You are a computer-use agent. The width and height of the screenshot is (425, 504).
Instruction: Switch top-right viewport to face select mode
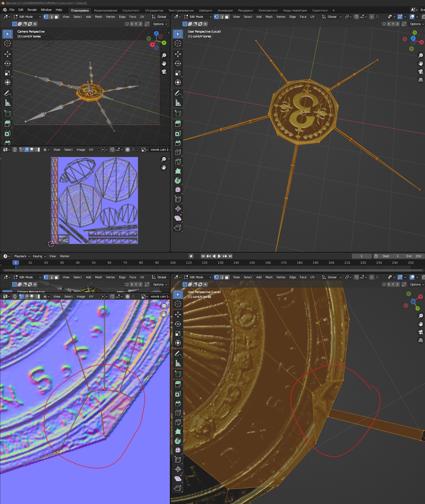[x=227, y=17]
